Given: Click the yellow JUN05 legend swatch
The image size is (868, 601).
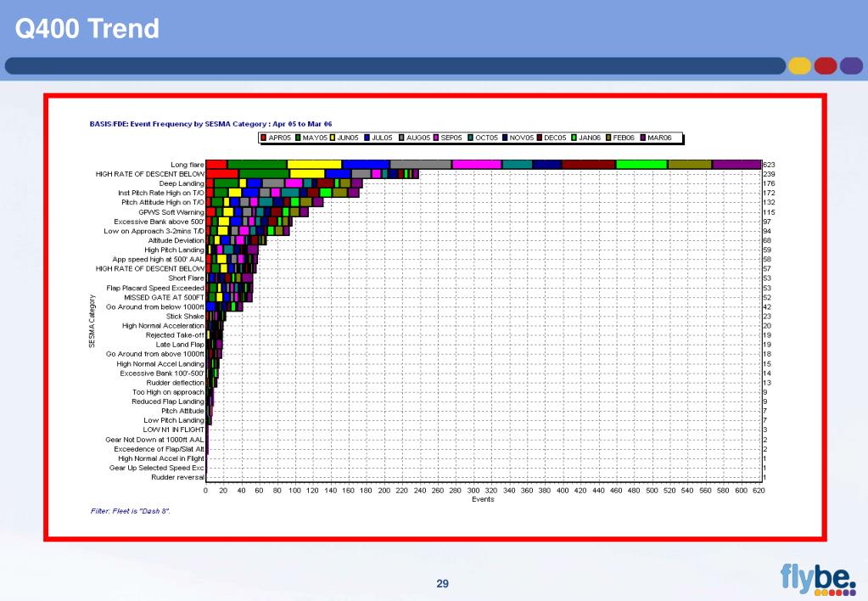Looking at the screenshot, I should coord(333,138).
